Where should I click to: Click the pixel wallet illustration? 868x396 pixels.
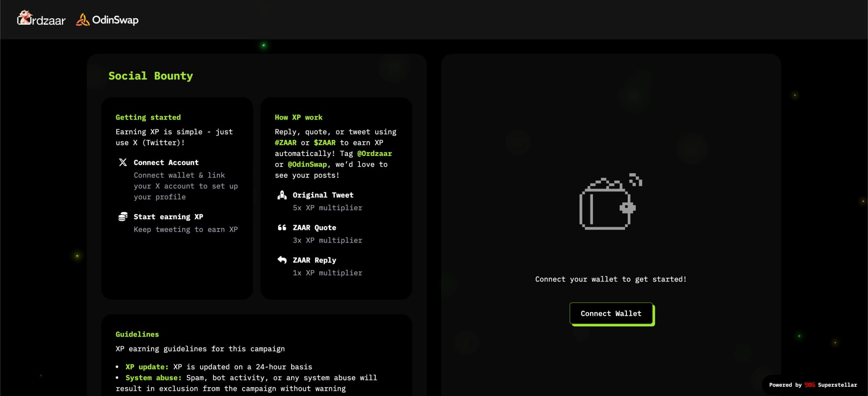[611, 202]
